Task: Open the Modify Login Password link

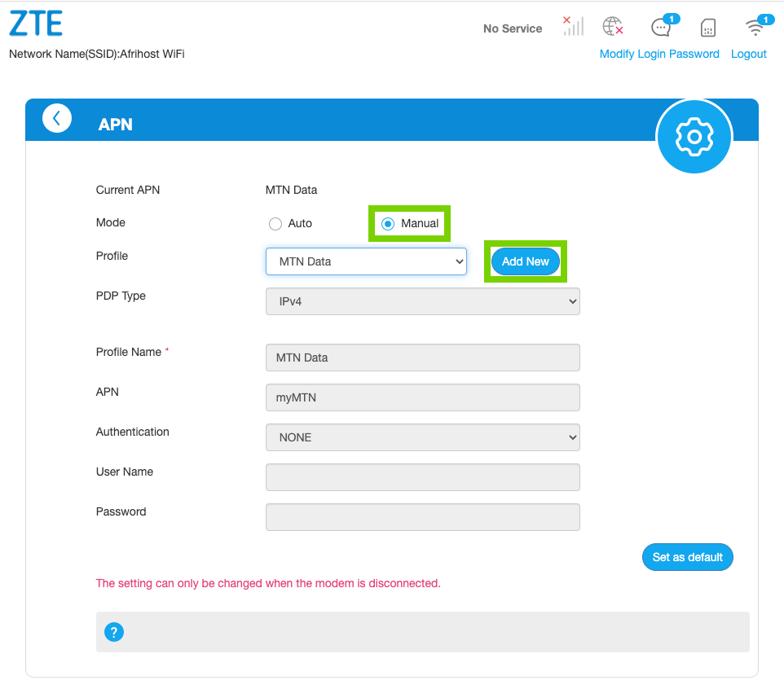Action: (x=659, y=54)
